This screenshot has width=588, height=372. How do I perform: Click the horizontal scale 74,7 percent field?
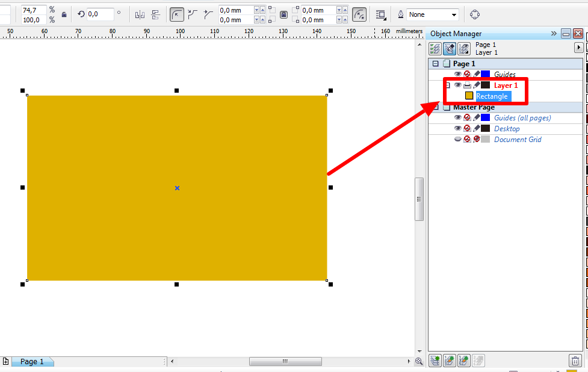click(x=34, y=10)
